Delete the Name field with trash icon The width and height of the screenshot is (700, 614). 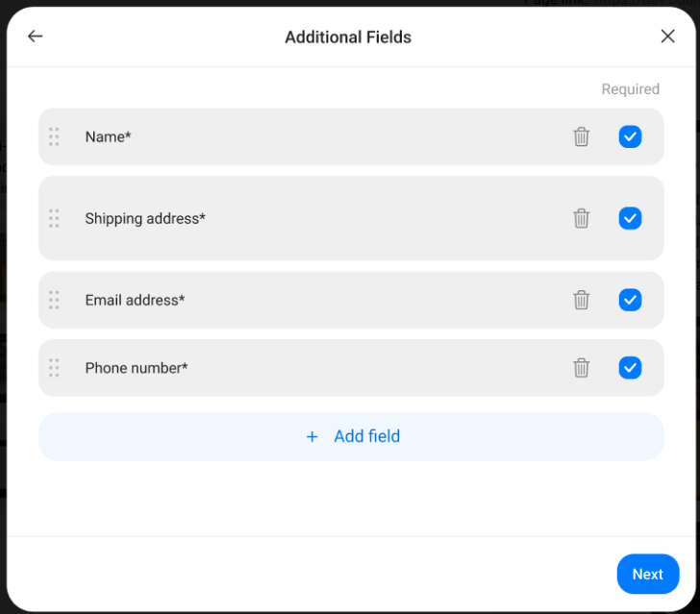(x=581, y=136)
